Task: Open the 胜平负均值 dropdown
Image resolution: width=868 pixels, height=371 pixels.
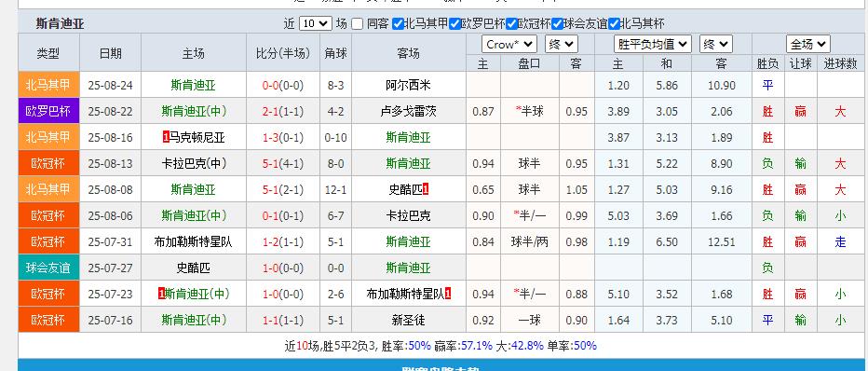Action: pyautogui.click(x=652, y=45)
